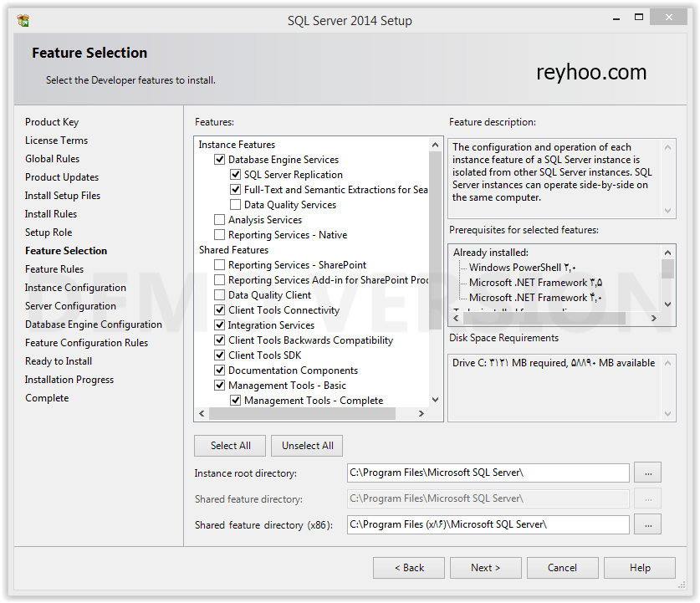Click the Instance root directory text field

pyautogui.click(x=488, y=473)
